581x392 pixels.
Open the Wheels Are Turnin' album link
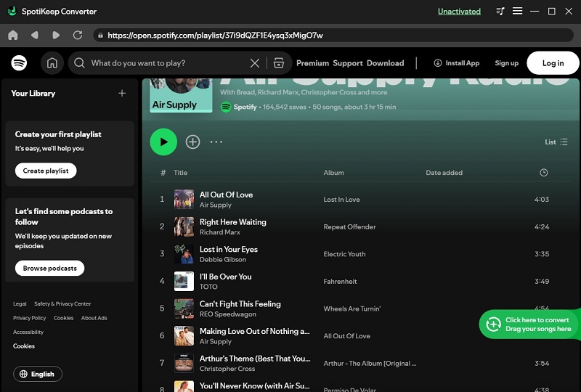click(352, 309)
